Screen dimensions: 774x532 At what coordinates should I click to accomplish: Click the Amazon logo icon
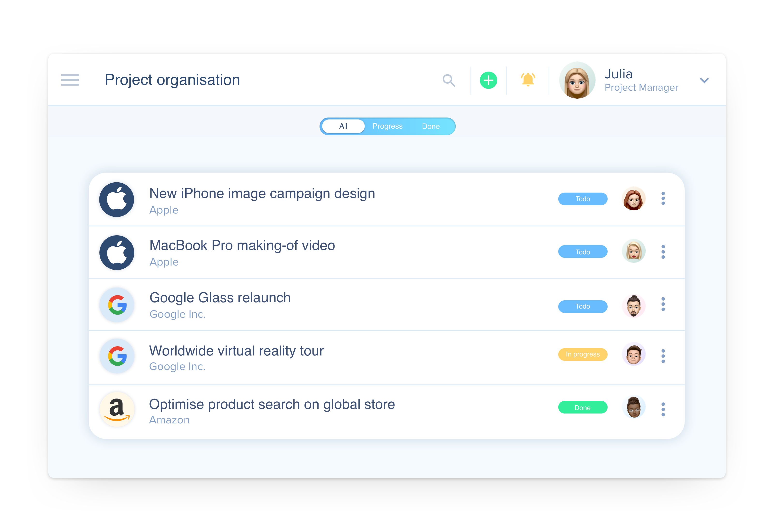(x=117, y=409)
